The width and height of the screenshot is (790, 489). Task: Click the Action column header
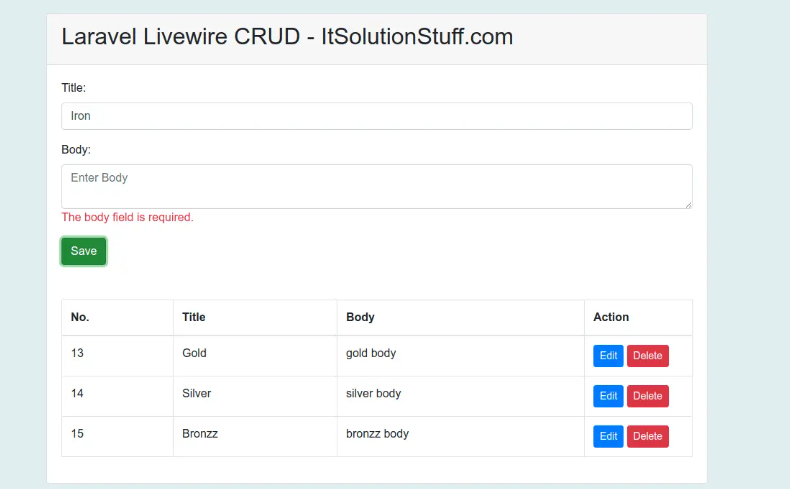(x=611, y=317)
